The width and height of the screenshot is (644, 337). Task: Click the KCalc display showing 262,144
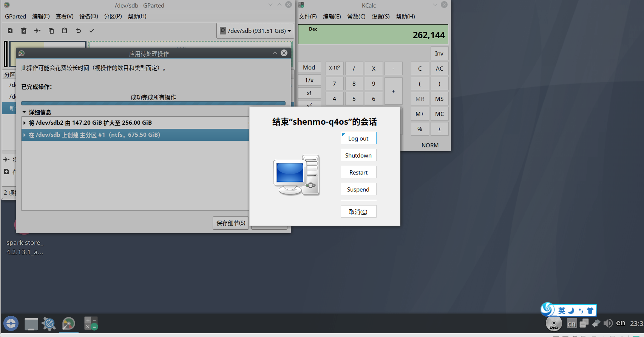pyautogui.click(x=373, y=35)
